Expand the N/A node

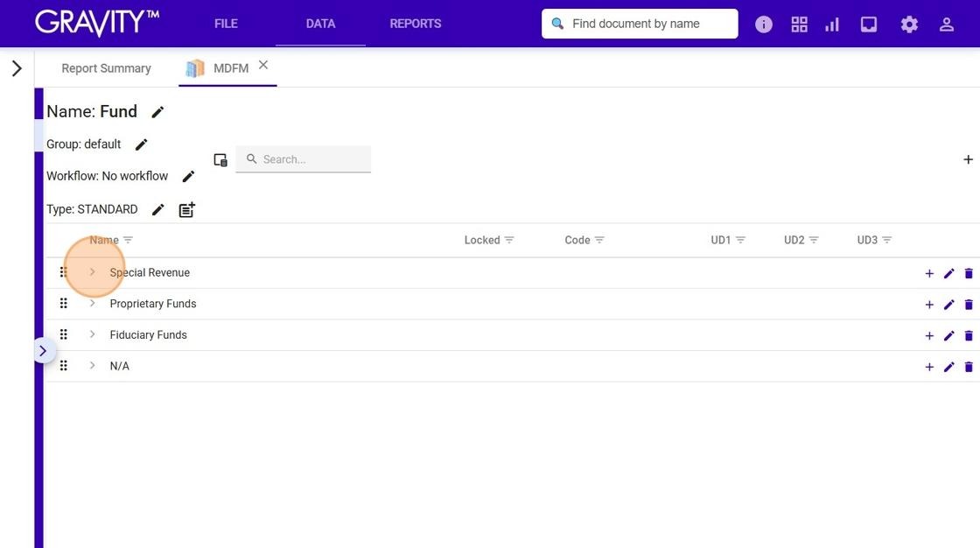tap(92, 366)
